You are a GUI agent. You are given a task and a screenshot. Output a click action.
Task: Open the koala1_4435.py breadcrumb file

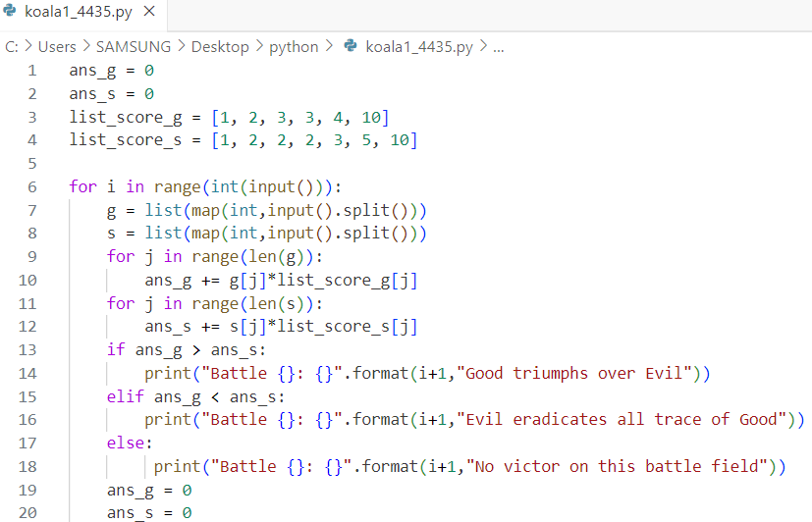click(419, 47)
